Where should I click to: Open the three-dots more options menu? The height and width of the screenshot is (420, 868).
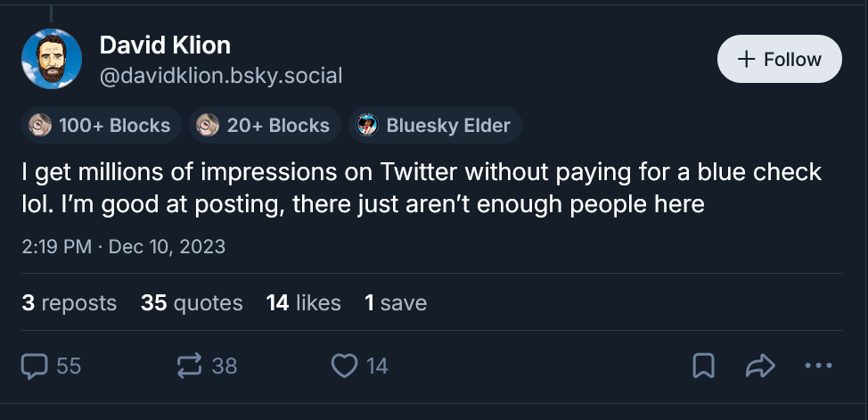click(817, 366)
